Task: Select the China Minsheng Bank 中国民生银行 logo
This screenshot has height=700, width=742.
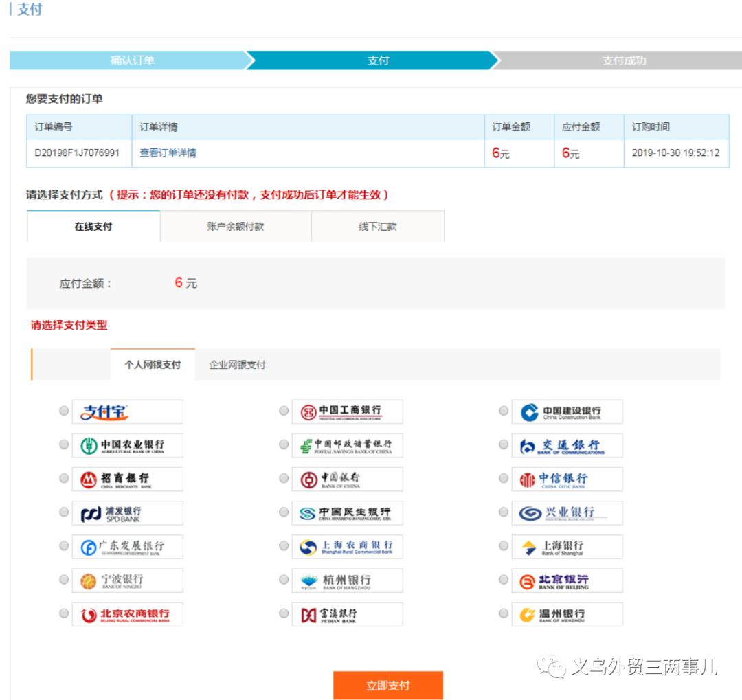Action: click(x=346, y=512)
